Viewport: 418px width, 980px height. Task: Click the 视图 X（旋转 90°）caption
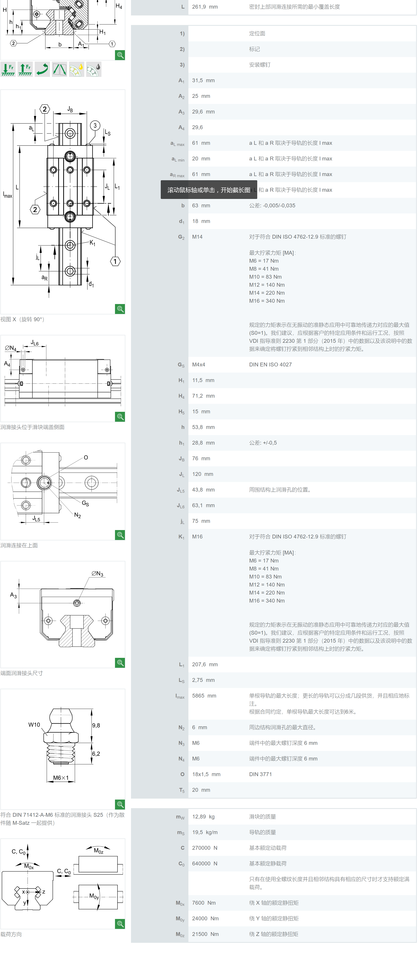[24, 319]
